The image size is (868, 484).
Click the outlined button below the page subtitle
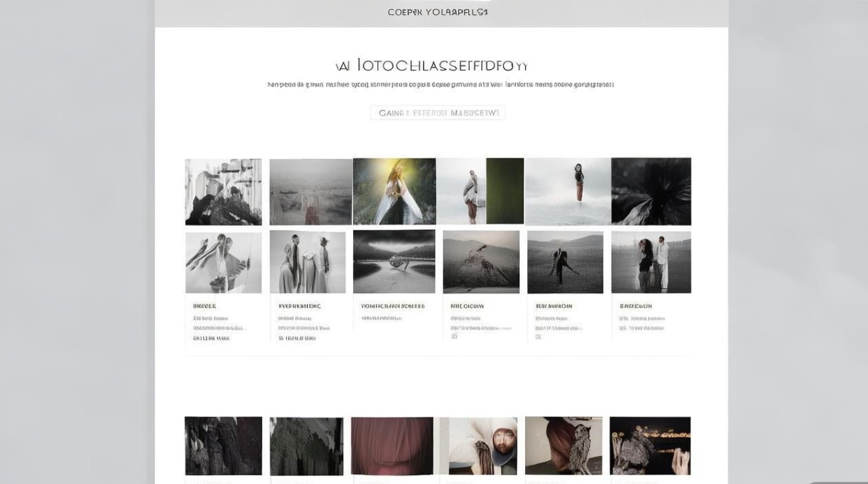[437, 113]
